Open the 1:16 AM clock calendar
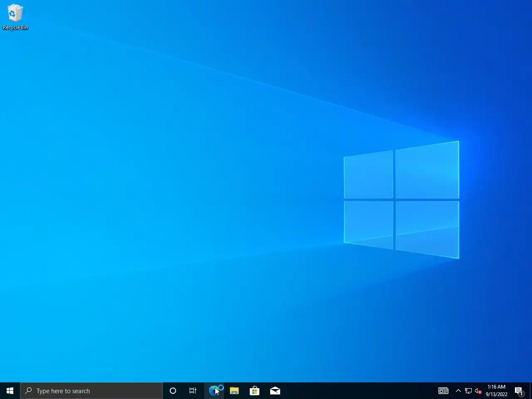532x399 pixels. [497, 391]
